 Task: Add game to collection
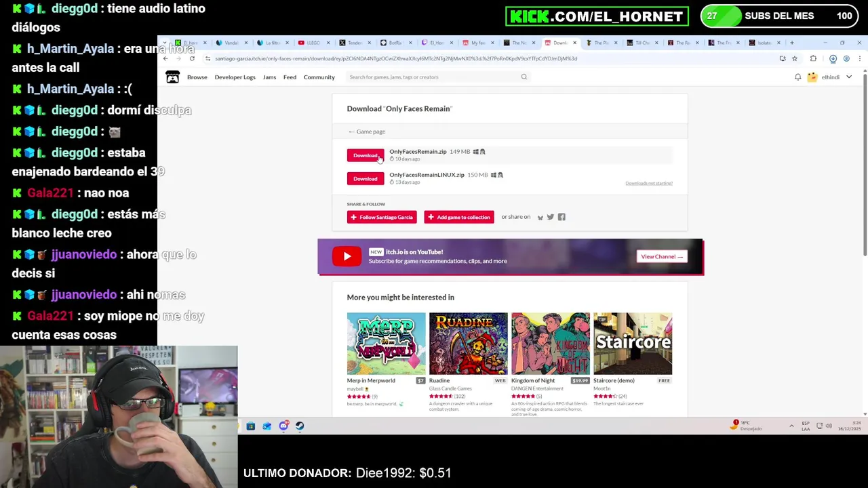[459, 217]
